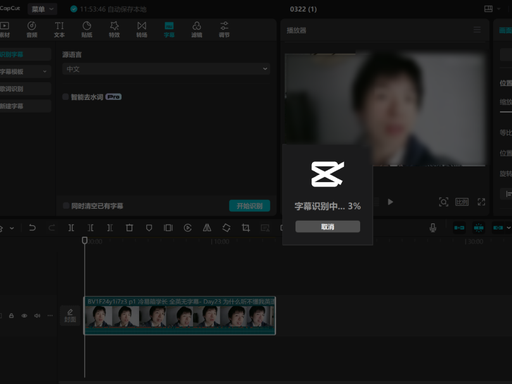Toggle linkage icon in timeline toolbar
Screen dimensions: 512x384
[498, 228]
